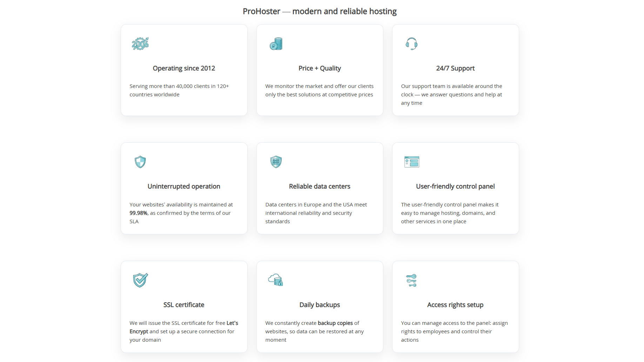Click the bold Let's Encrypt text

(x=184, y=327)
